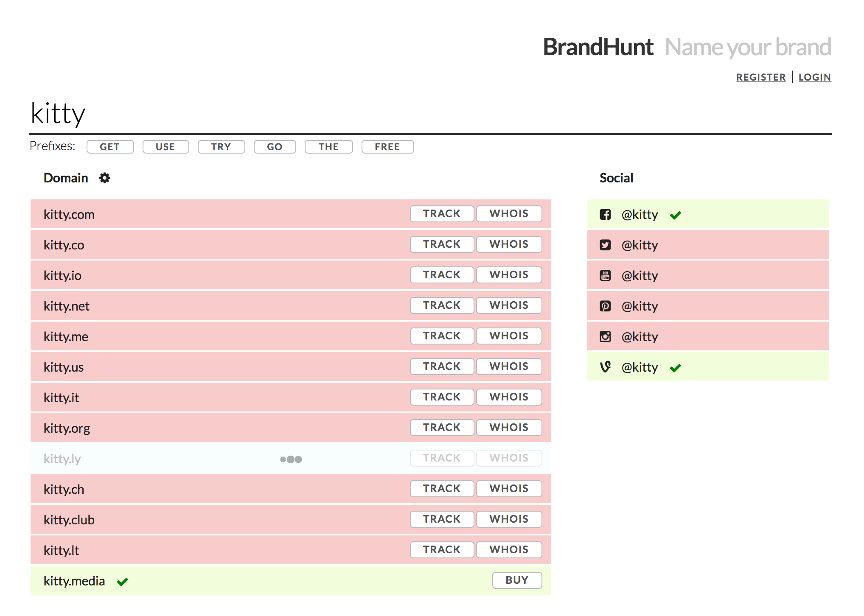The image size is (864, 616).
Task: Apply the THE prefix
Action: (328, 147)
